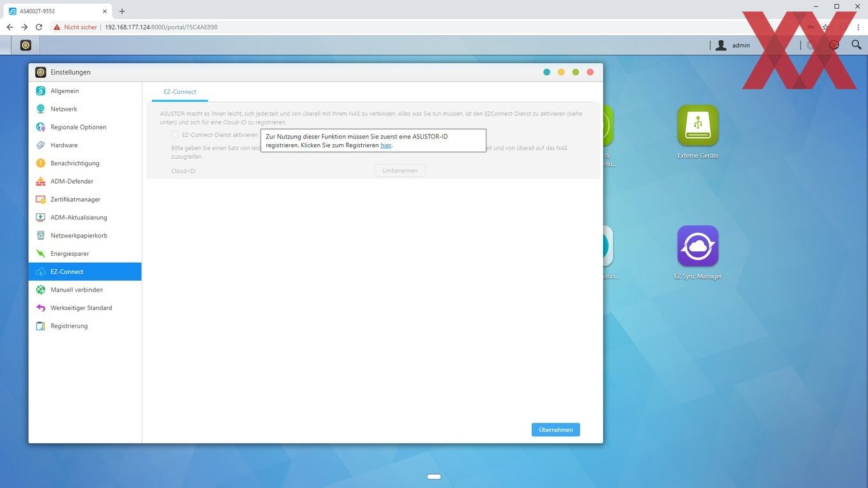Open Hardware settings section
The image size is (868, 488).
pyautogui.click(x=85, y=145)
